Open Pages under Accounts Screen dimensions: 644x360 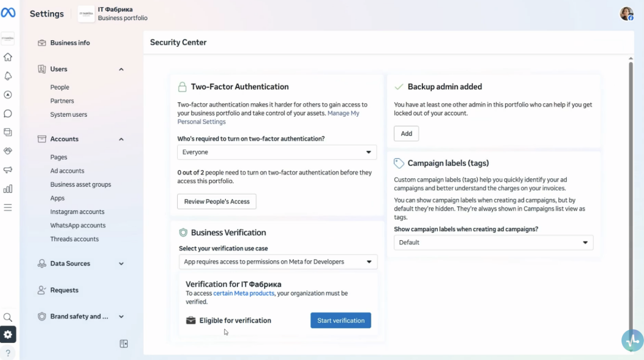coord(58,157)
